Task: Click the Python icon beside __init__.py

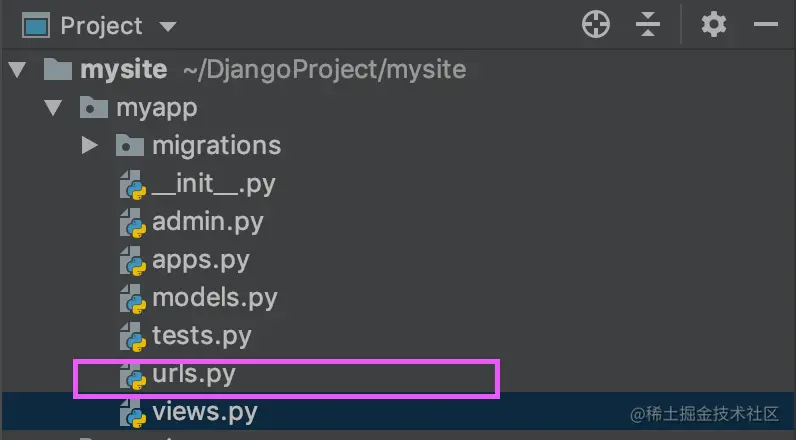Action: point(133,185)
